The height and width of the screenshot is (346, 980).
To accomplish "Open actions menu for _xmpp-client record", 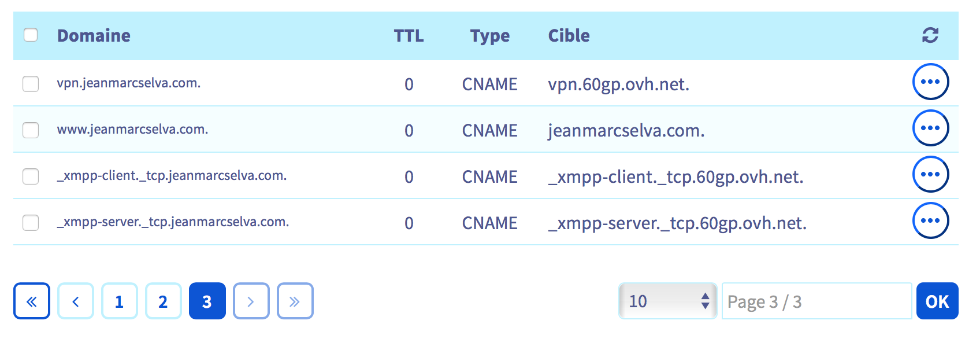I will (x=930, y=175).
